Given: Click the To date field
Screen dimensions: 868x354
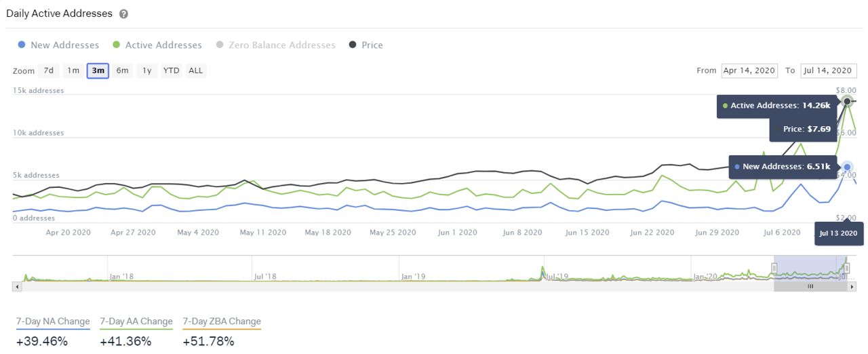Looking at the screenshot, I should pos(829,71).
